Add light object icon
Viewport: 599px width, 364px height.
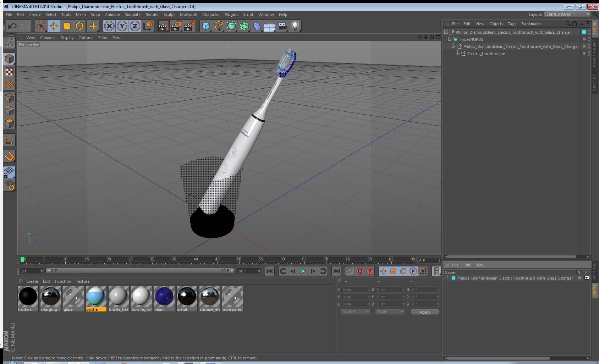(x=295, y=26)
